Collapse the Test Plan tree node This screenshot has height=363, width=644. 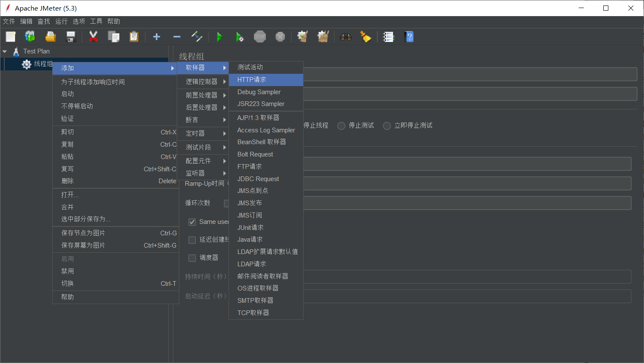[5, 51]
